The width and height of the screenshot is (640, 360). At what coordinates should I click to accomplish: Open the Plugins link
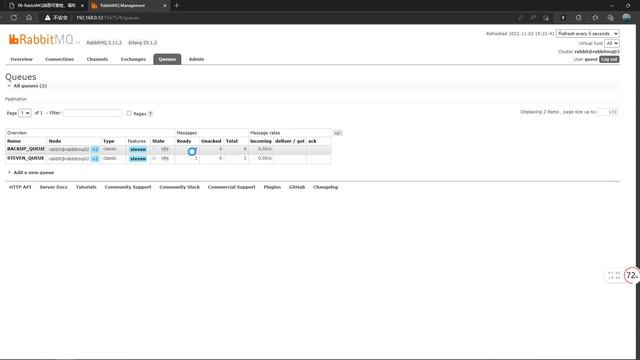272,187
